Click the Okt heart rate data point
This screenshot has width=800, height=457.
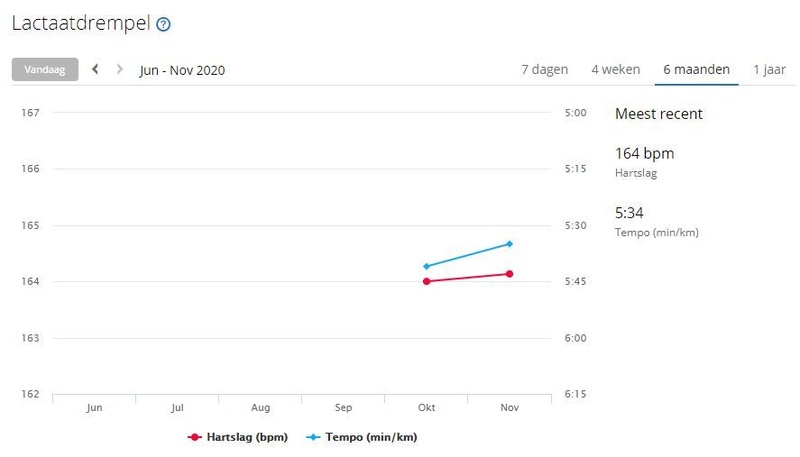point(427,281)
